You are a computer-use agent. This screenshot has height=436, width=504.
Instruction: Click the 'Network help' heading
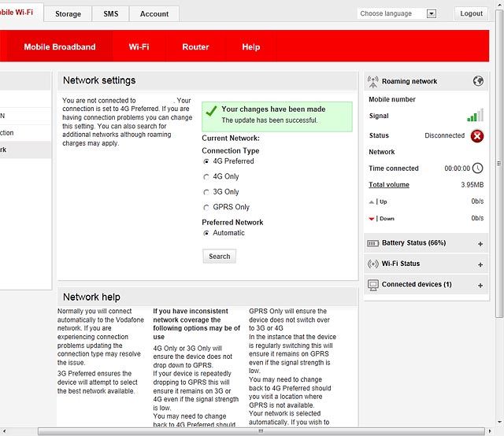point(91,297)
